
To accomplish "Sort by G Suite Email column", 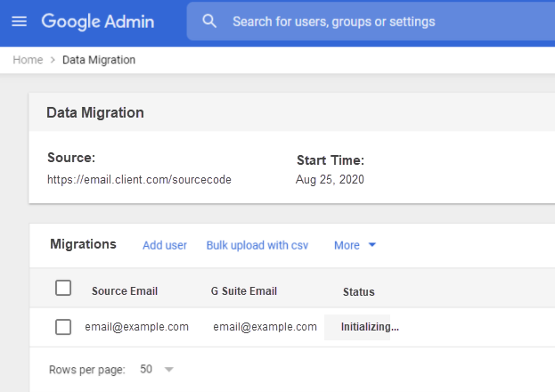I will pyautogui.click(x=243, y=291).
